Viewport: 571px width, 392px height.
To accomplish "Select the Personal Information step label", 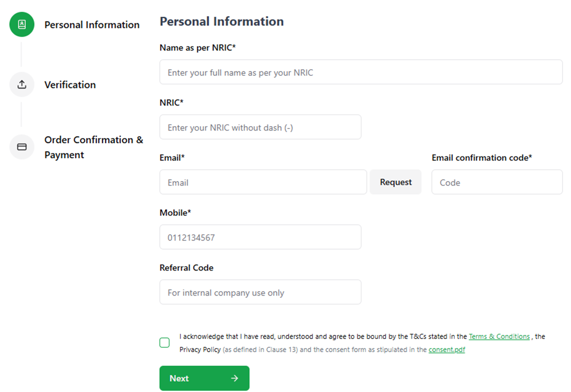I will click(x=92, y=25).
